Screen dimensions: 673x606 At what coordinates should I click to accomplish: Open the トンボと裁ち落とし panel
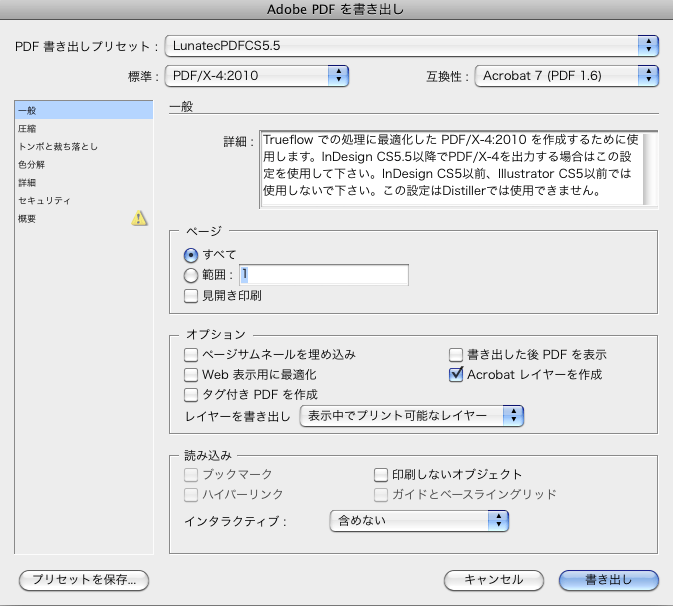point(84,146)
